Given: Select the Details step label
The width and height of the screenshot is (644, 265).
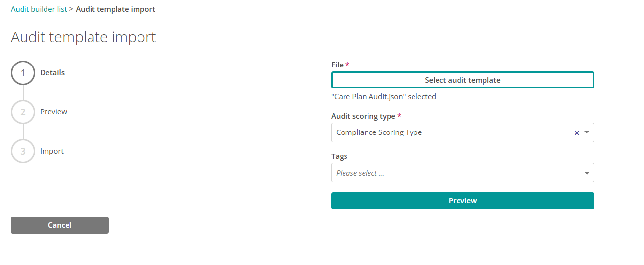Looking at the screenshot, I should (x=52, y=72).
